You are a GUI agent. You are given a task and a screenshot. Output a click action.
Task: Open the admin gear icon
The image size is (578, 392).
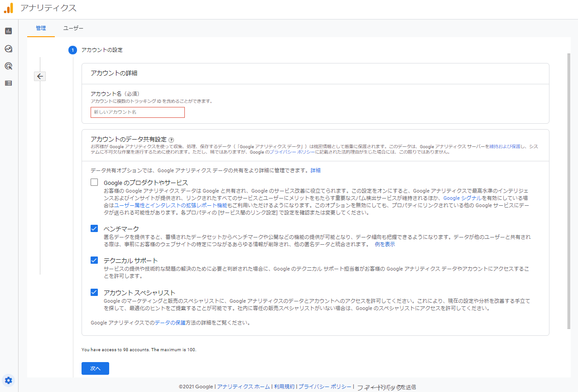pyautogui.click(x=9, y=380)
